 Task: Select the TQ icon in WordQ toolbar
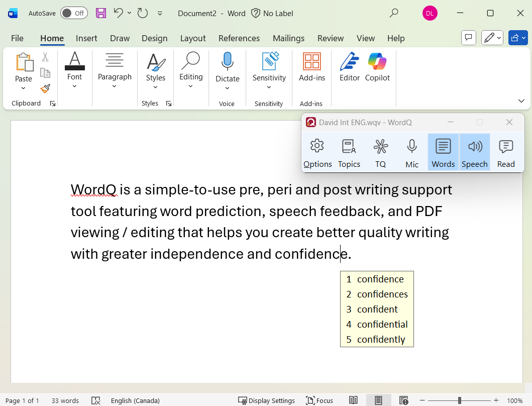tap(380, 151)
